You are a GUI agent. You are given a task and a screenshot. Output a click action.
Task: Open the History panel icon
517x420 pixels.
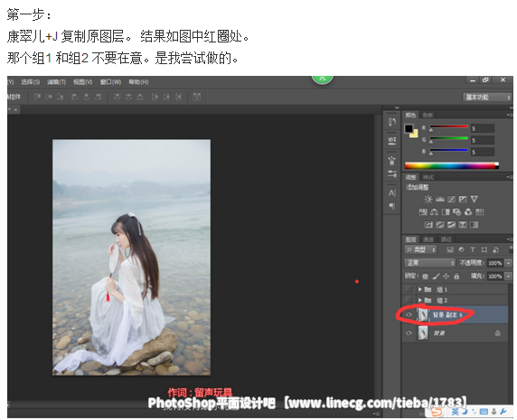pos(392,122)
